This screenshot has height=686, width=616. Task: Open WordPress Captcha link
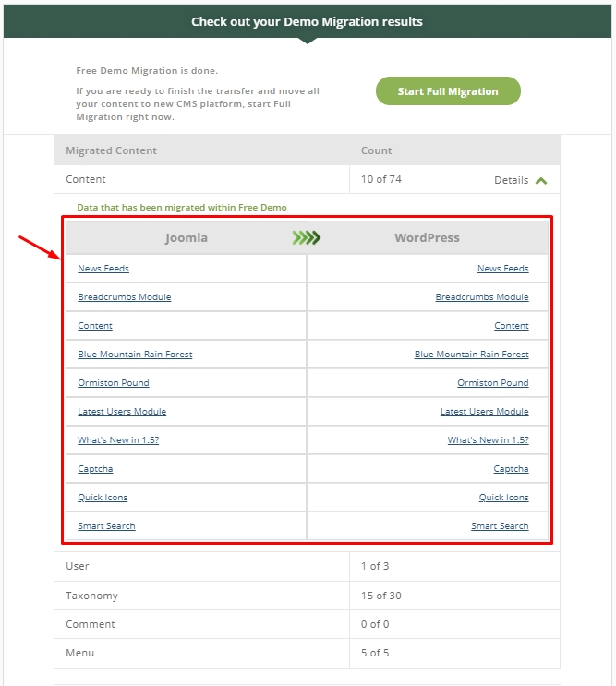[x=511, y=468]
